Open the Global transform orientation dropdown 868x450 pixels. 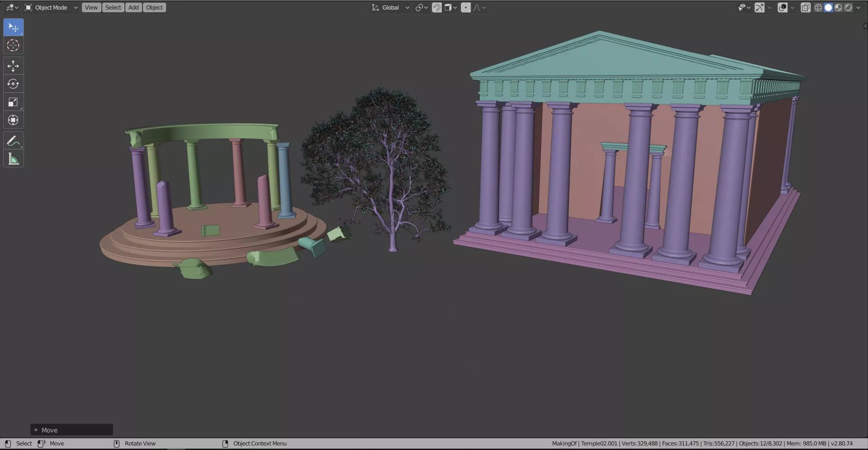(391, 8)
